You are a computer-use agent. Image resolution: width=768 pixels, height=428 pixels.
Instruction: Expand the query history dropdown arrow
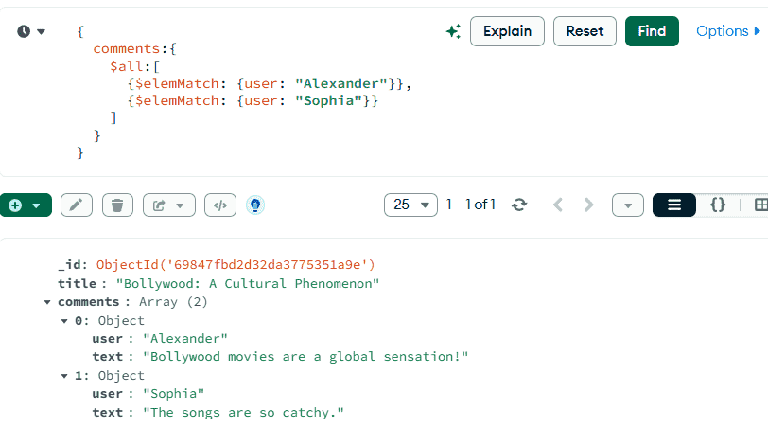click(x=41, y=32)
